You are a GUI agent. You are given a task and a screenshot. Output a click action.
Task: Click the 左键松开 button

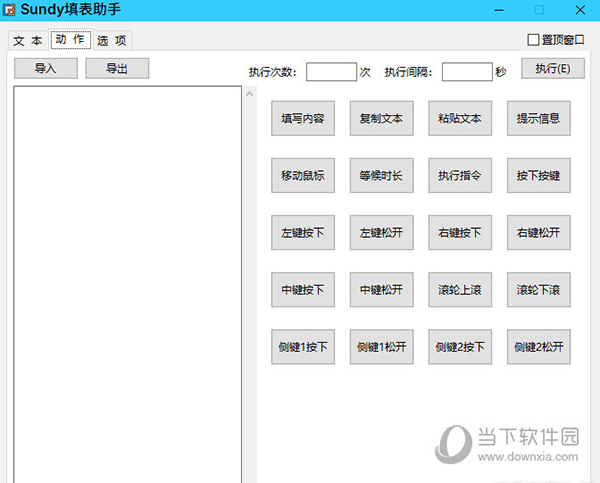tap(382, 232)
